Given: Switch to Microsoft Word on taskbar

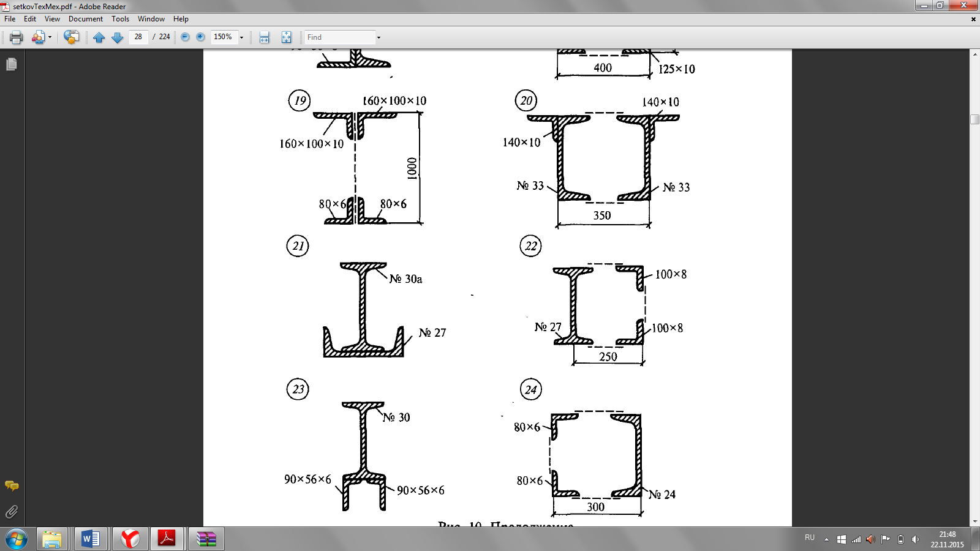Looking at the screenshot, I should pyautogui.click(x=91, y=539).
